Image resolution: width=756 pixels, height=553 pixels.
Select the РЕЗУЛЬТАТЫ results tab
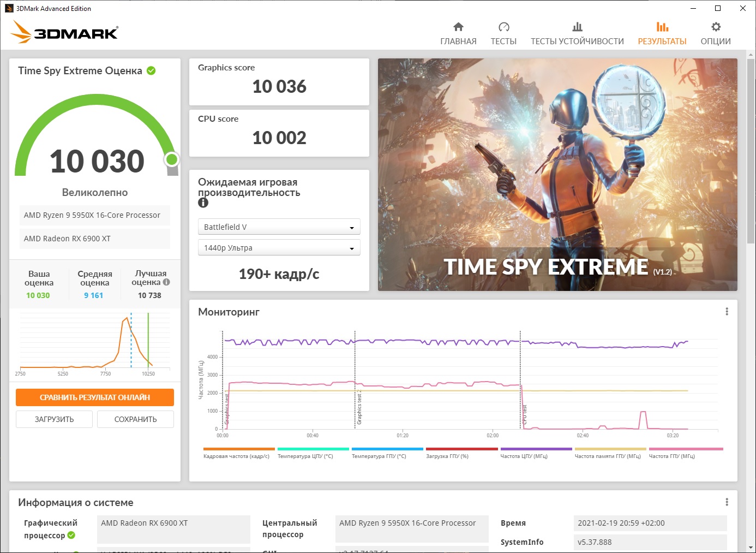coord(662,34)
